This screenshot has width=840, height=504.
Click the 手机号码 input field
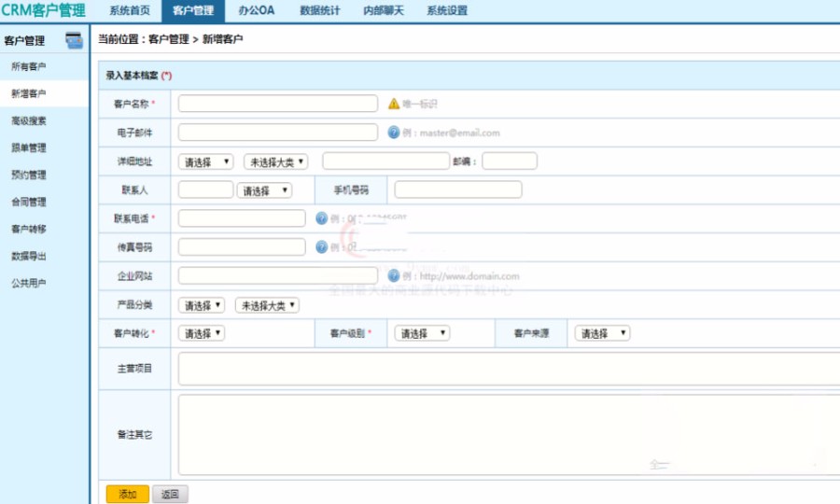pos(458,189)
